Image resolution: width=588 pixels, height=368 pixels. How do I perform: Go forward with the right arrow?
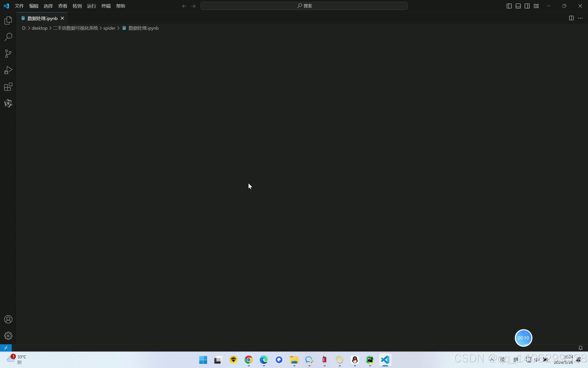(193, 6)
